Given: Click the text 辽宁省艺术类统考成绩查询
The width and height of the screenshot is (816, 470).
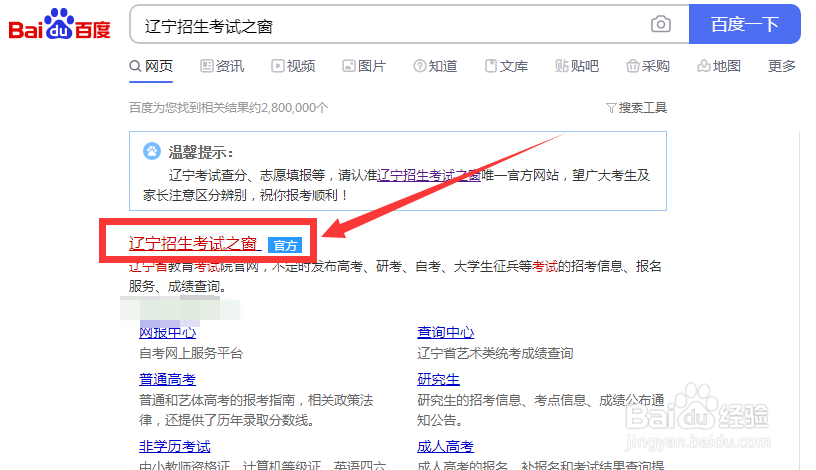Looking at the screenshot, I should pos(495,353).
